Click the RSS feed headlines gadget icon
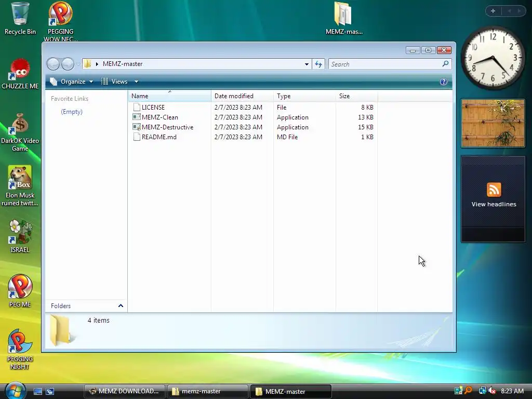This screenshot has height=399, width=532. [494, 190]
